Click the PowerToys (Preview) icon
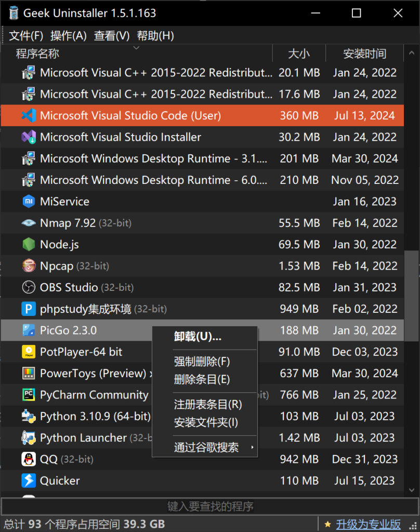This screenshot has width=420, height=532. tap(29, 373)
